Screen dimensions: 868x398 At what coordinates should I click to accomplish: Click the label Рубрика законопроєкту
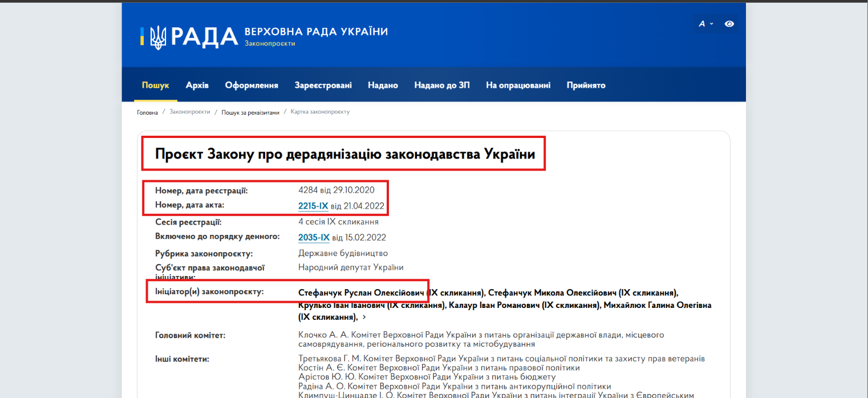click(204, 253)
